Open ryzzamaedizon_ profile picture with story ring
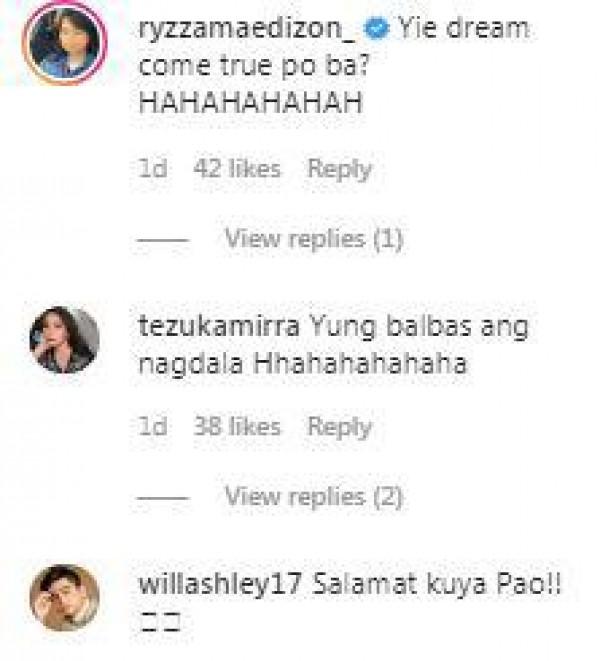The width and height of the screenshot is (600, 661). click(65, 43)
